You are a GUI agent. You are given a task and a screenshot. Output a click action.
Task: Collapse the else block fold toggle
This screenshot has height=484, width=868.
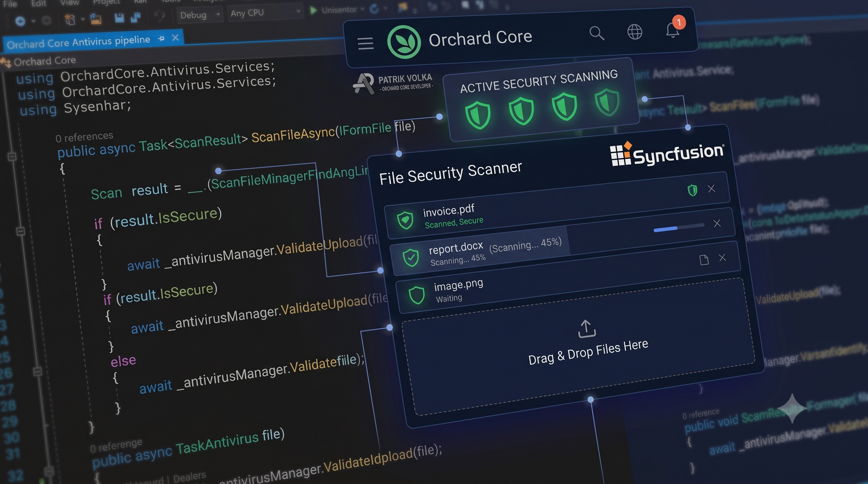[x=38, y=372]
